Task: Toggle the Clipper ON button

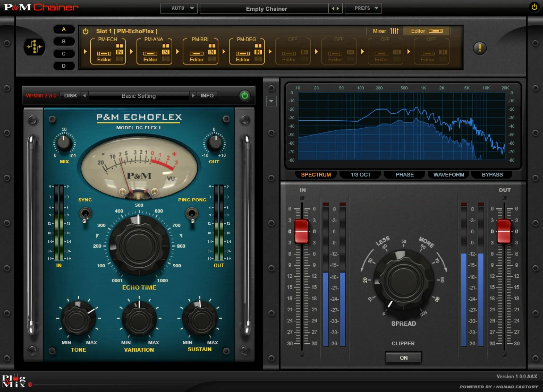Action: pyautogui.click(x=403, y=357)
